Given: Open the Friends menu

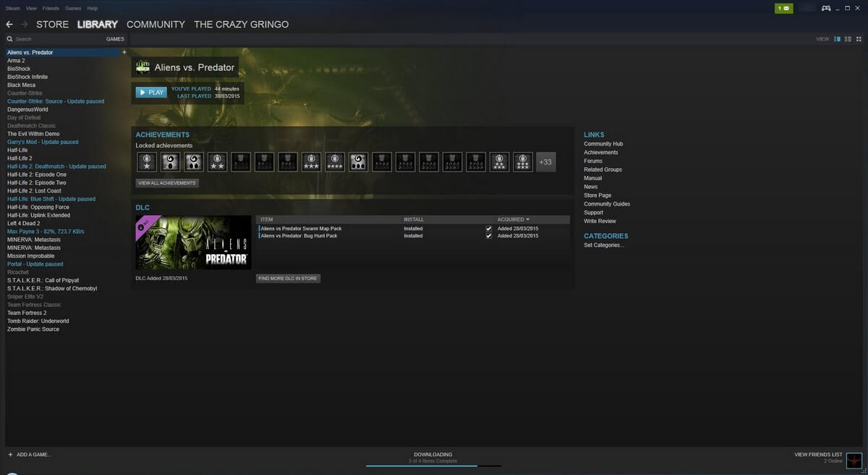Looking at the screenshot, I should click(51, 8).
